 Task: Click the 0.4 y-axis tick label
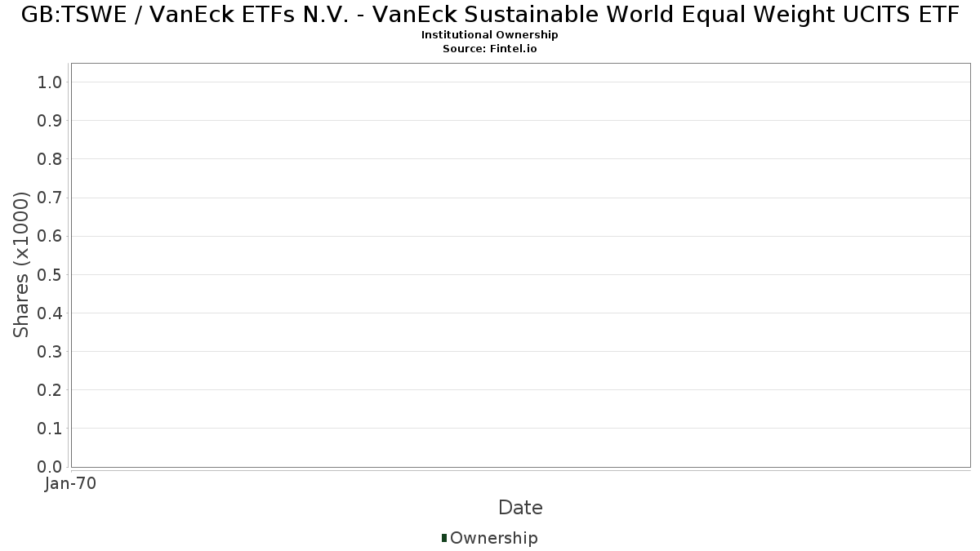pyautogui.click(x=50, y=313)
